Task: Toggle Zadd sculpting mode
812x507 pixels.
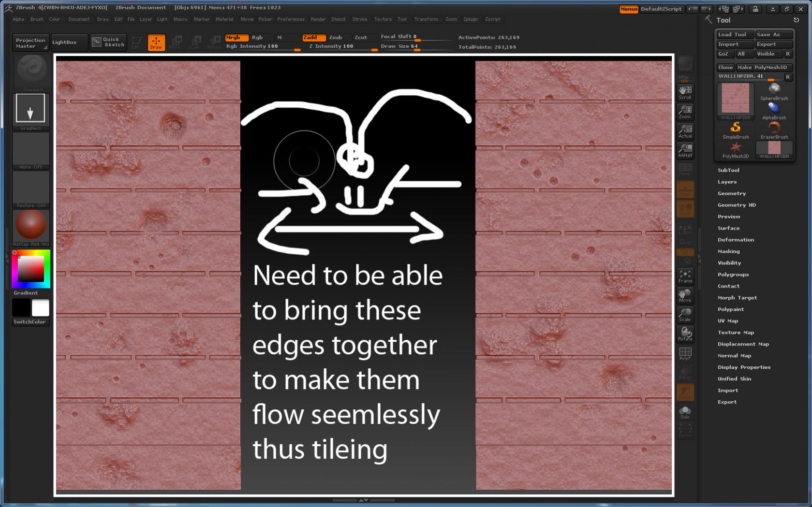Action: pos(313,37)
